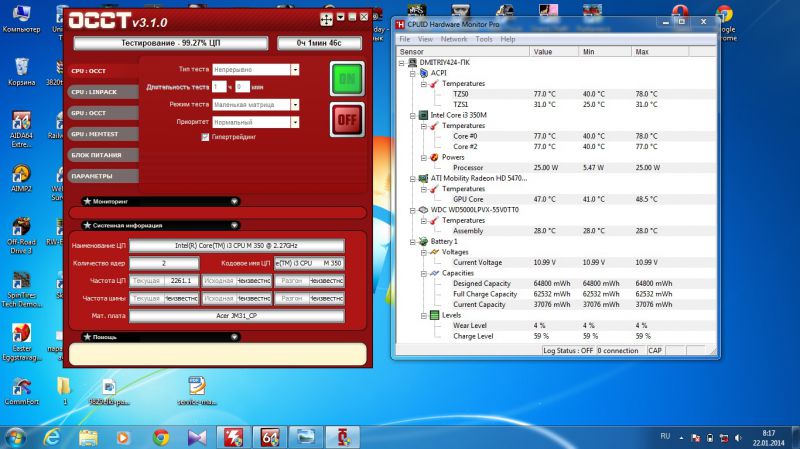Collapse the Levels node
Viewport: 800px width, 449px height.
(x=424, y=316)
